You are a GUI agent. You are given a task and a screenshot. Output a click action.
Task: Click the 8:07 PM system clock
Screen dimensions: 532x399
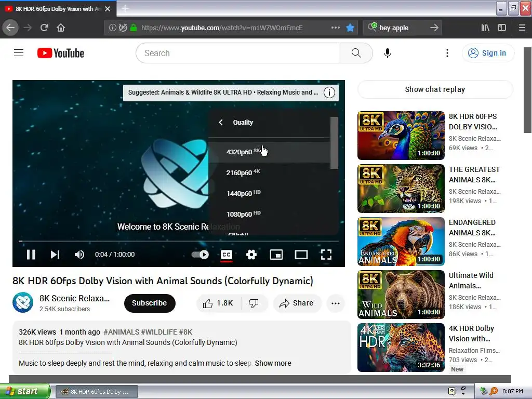(512, 391)
